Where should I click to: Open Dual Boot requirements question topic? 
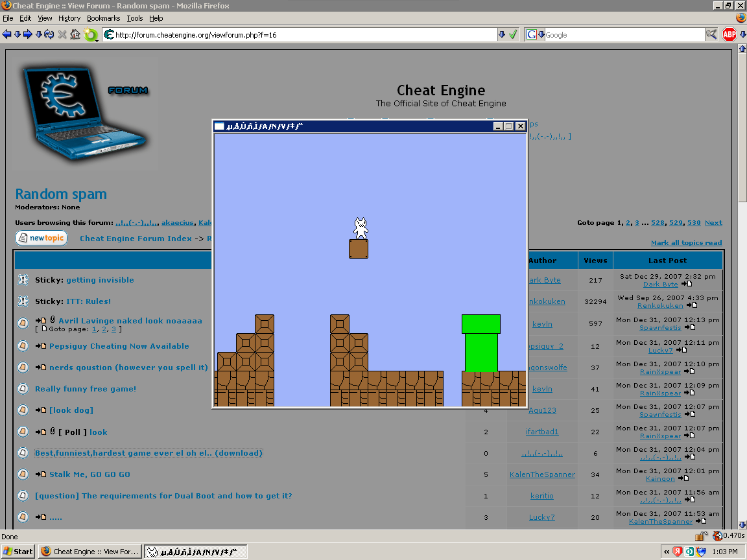(163, 496)
